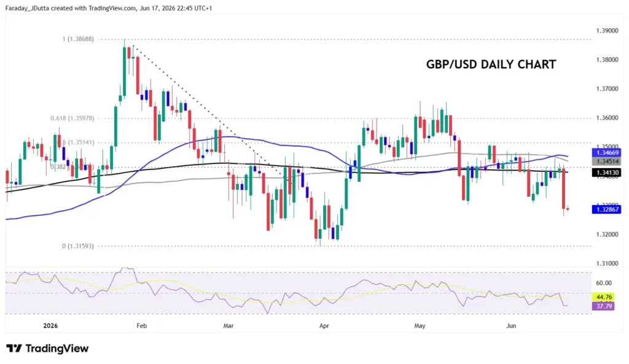This screenshot has height=364, width=629.
Task: Click the 1.38000 price axis label
Action: click(x=607, y=60)
